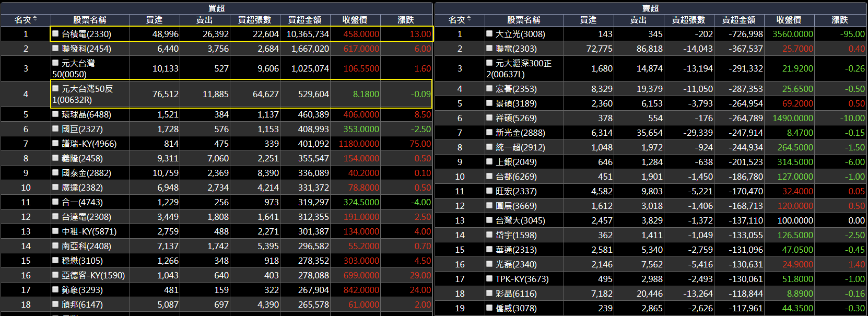Select the TPK-KY(3673) checkbox
Viewport: 868px width, 316px height.
(489, 278)
